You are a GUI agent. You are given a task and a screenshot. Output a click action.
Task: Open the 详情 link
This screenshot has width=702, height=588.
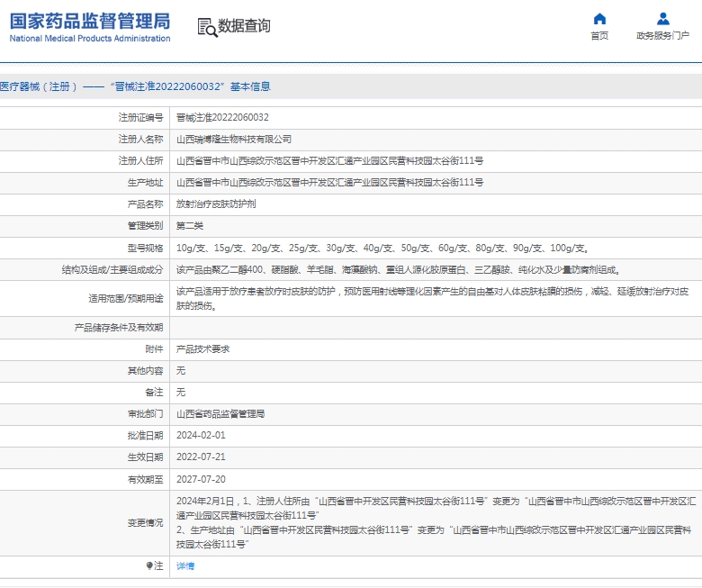185,566
